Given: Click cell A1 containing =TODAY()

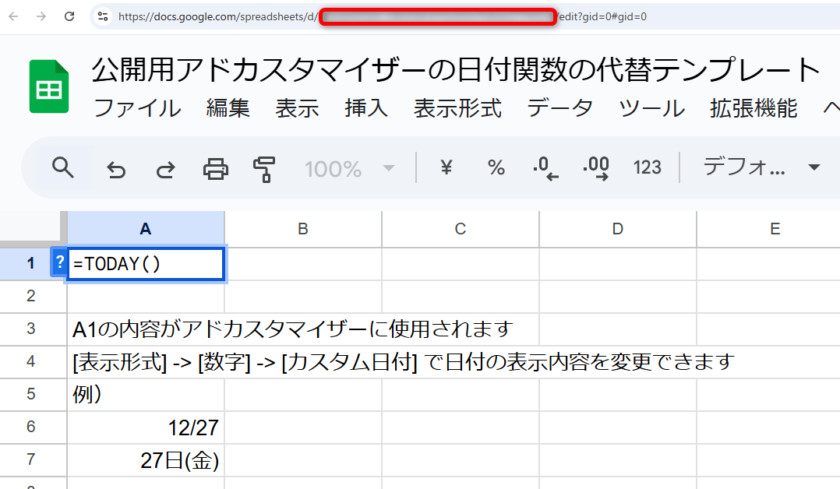Looking at the screenshot, I should [x=146, y=264].
